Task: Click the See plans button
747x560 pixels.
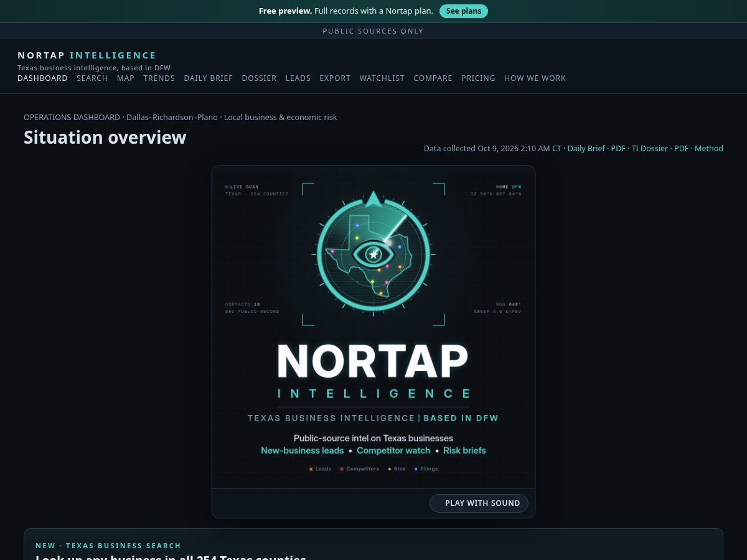Action: 464,11
